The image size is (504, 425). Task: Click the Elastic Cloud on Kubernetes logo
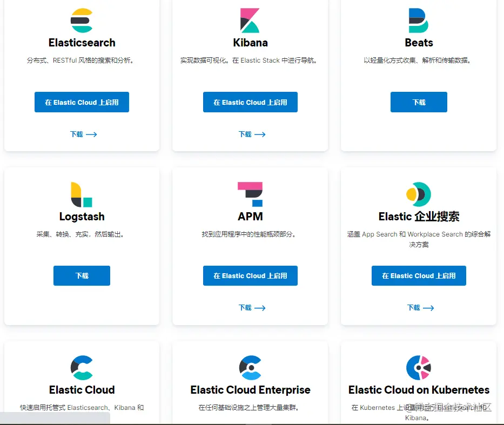pos(419,368)
